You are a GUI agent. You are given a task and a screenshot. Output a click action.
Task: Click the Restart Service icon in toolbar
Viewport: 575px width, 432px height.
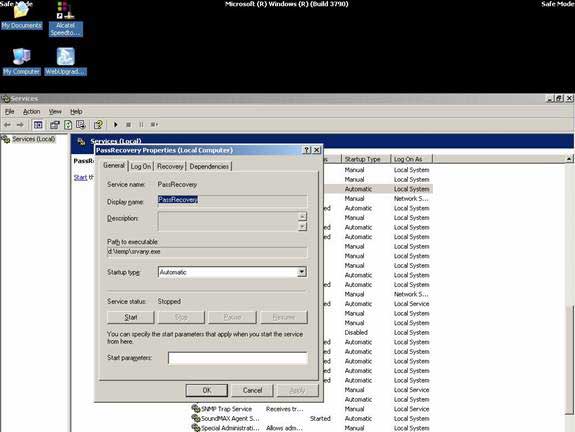click(x=154, y=125)
